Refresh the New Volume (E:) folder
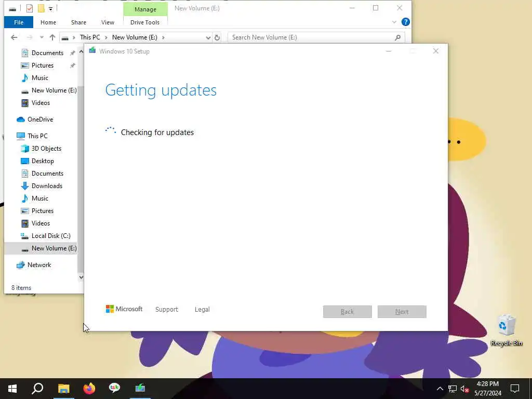This screenshot has width=532, height=399. (217, 37)
